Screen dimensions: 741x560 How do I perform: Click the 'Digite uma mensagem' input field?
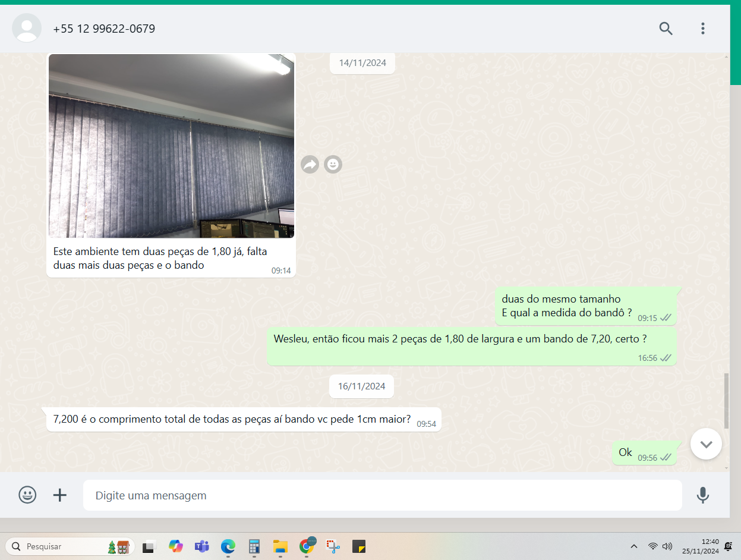coord(382,495)
